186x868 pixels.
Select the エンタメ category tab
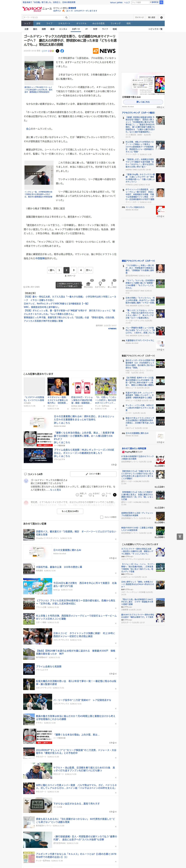[63, 29]
